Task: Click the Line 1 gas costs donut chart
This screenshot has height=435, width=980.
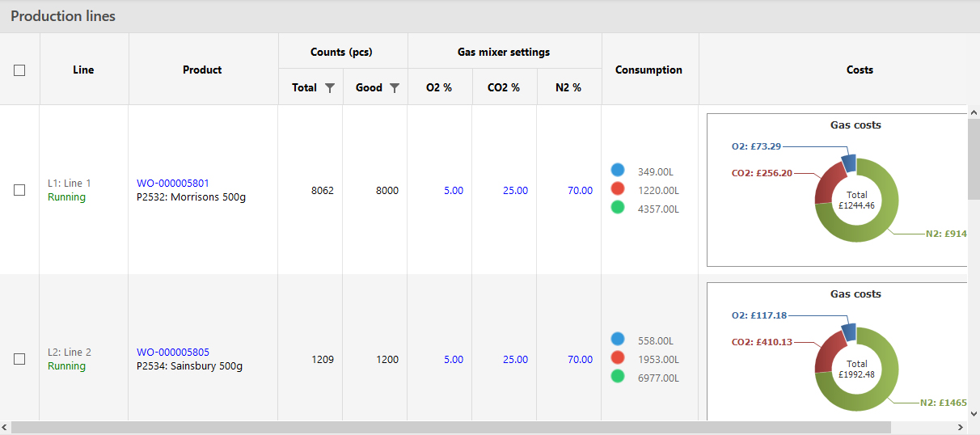Action: [855, 199]
